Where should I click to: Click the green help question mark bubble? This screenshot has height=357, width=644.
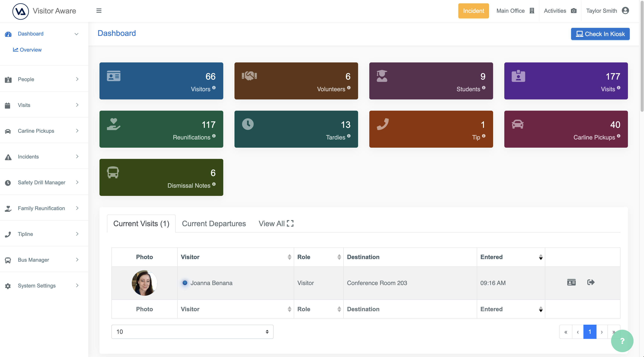click(622, 341)
